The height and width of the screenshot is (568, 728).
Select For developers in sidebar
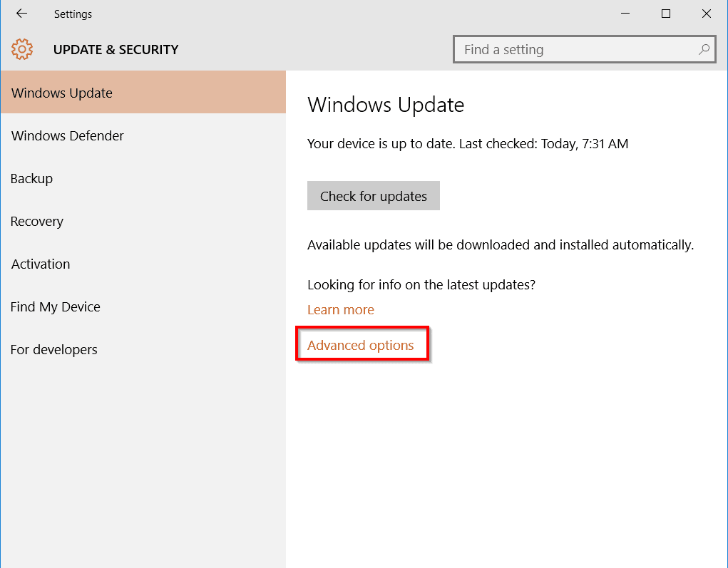[53, 349]
